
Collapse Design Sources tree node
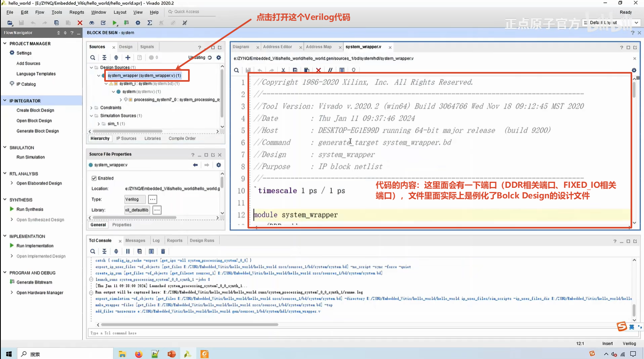[91, 67]
